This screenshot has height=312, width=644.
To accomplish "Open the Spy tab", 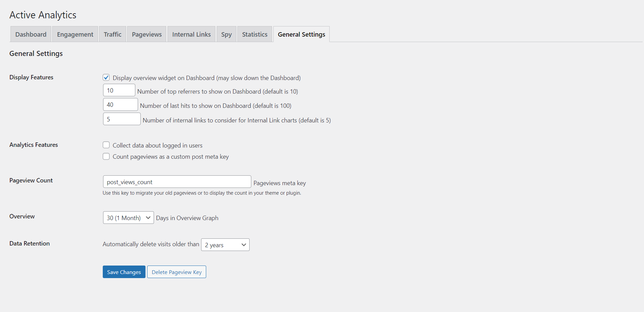I will pos(227,34).
